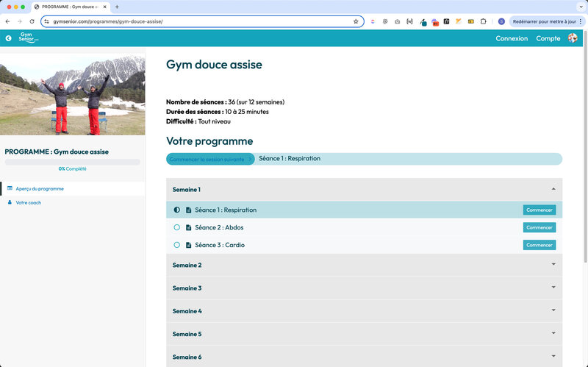The width and height of the screenshot is (588, 367).
Task: Click the user avatar in site header
Action: point(573,38)
